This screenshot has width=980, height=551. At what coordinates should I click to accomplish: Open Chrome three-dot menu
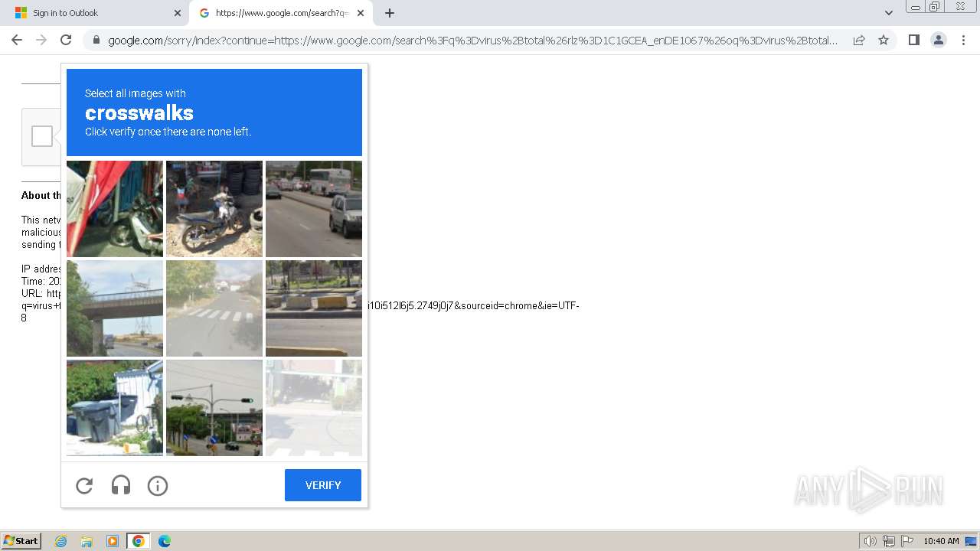pyautogui.click(x=963, y=40)
